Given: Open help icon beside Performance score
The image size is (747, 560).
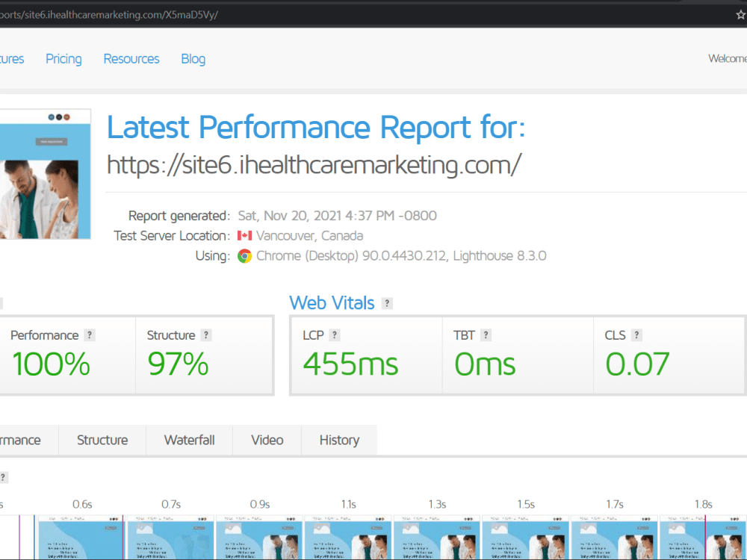Looking at the screenshot, I should (x=89, y=335).
